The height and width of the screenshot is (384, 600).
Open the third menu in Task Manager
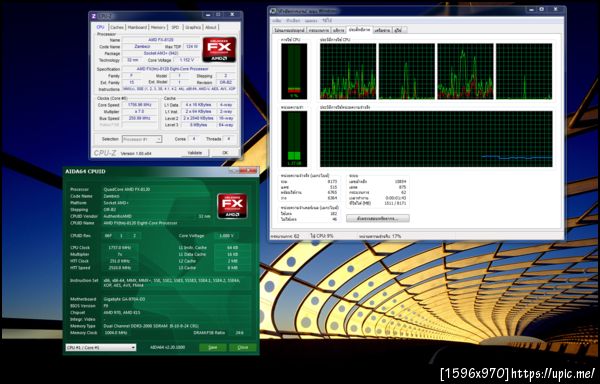coord(311,21)
